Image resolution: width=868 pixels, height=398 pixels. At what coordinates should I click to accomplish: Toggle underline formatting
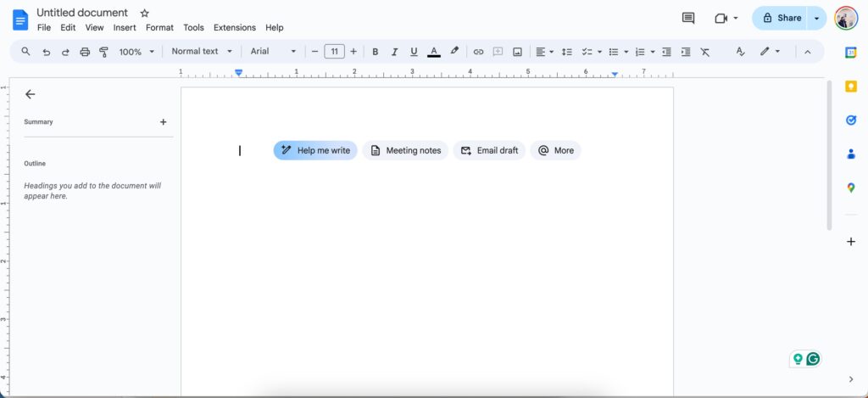pyautogui.click(x=414, y=52)
